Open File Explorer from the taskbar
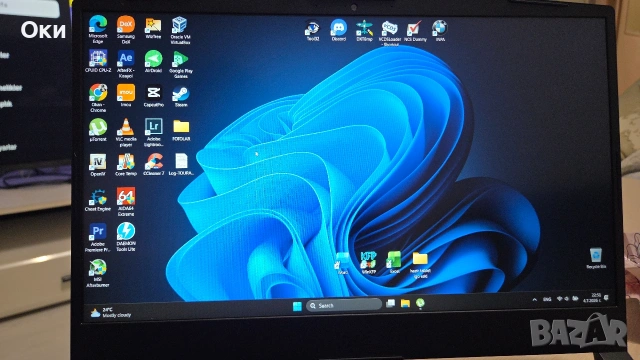 coord(405,303)
